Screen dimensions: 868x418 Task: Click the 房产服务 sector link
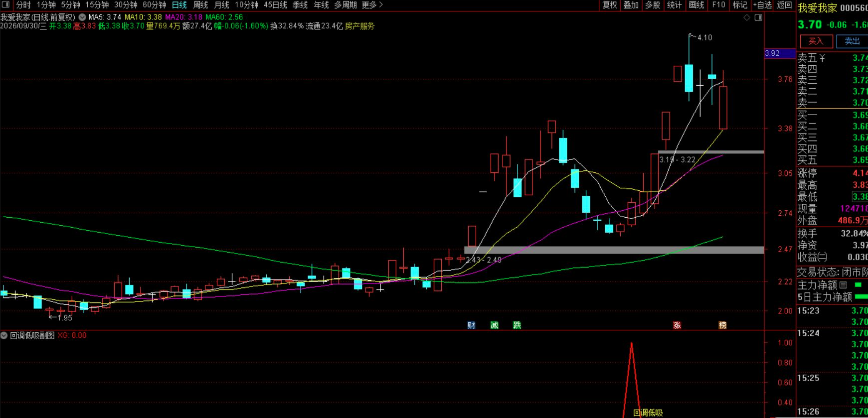[360, 26]
